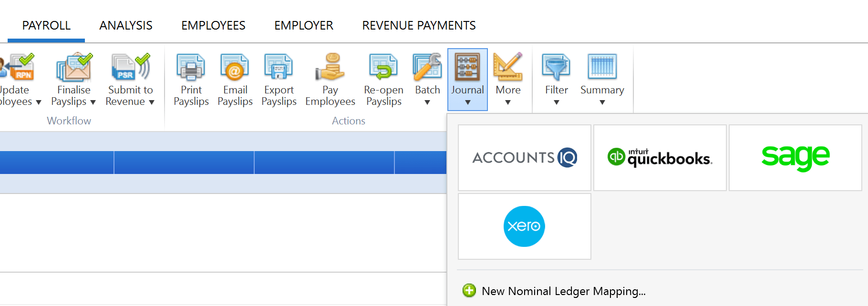868x306 pixels.
Task: Click the Export Payslips icon
Action: coord(279,67)
